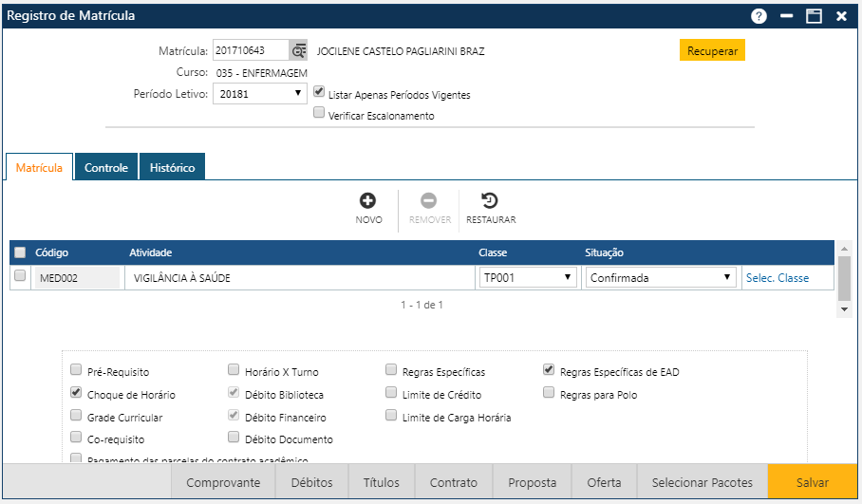Open the Período Letivo dropdown

pos(259,93)
